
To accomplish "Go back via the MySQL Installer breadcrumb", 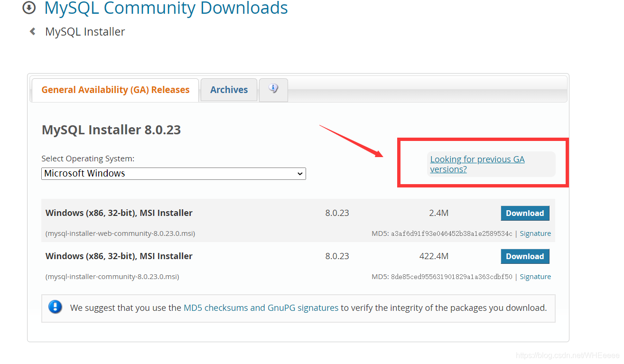I will point(85,32).
